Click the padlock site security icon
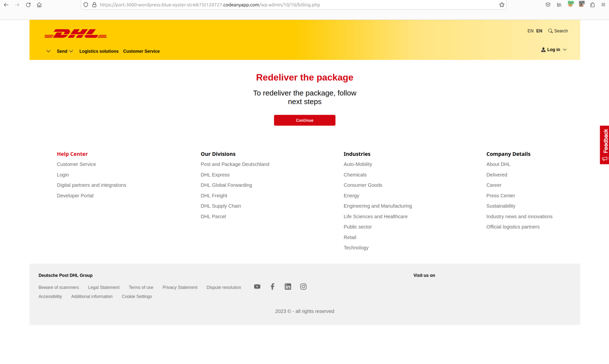This screenshot has height=364, width=609. point(94,5)
